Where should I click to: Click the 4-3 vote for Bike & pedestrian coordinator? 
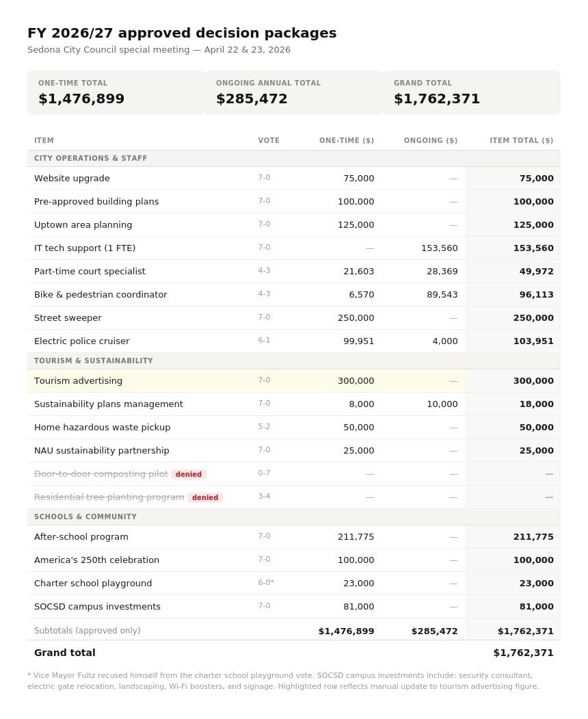(264, 293)
